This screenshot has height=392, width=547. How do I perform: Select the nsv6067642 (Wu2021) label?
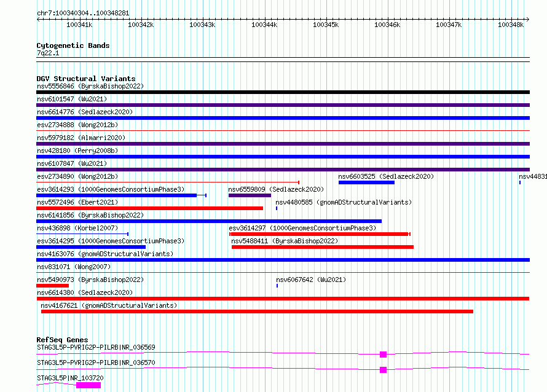click(x=311, y=280)
